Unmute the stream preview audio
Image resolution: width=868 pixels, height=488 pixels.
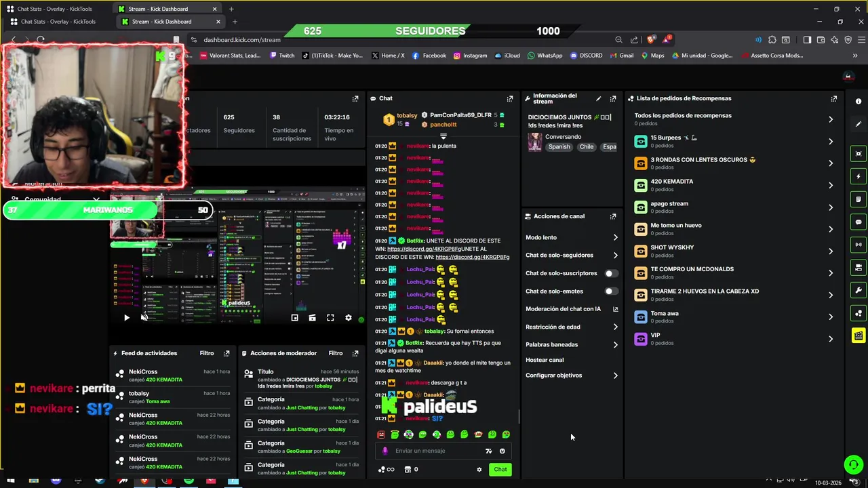[144, 317]
